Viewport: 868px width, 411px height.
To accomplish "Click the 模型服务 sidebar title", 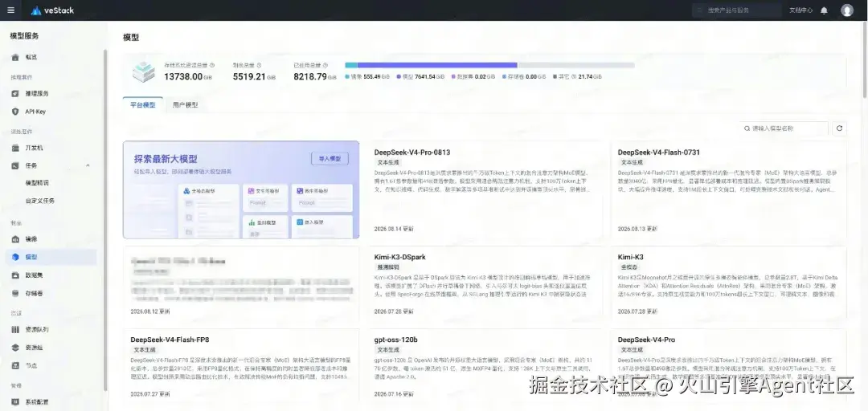I will coord(24,36).
